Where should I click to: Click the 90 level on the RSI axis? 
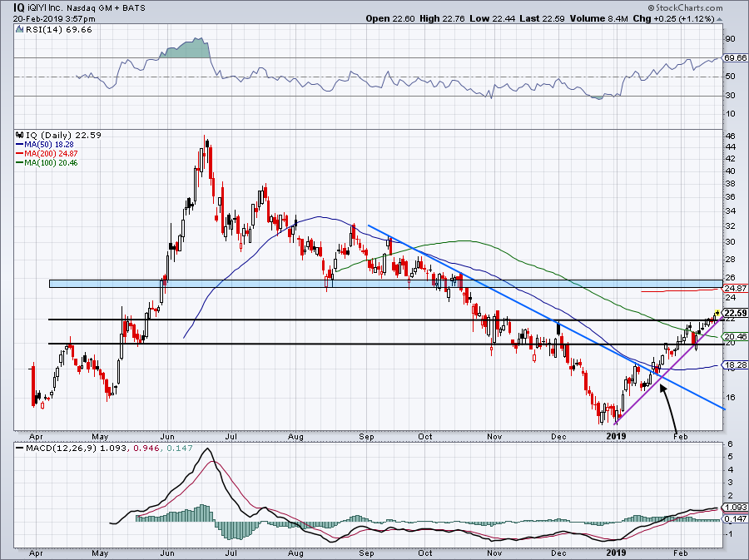[x=731, y=39]
